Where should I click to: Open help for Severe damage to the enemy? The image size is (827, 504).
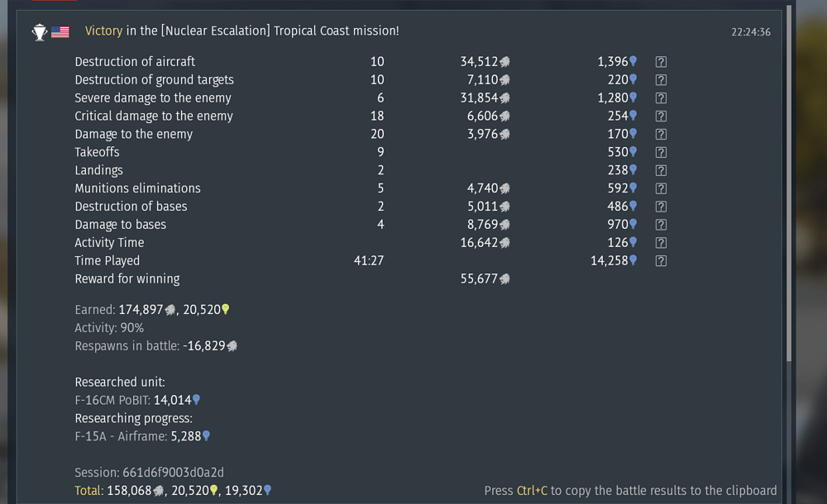tap(661, 98)
